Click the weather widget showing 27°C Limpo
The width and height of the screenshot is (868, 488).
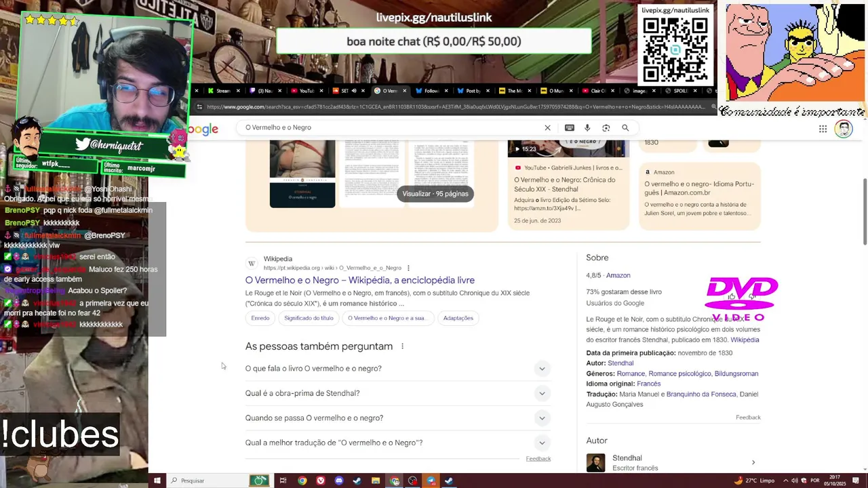[754, 481]
